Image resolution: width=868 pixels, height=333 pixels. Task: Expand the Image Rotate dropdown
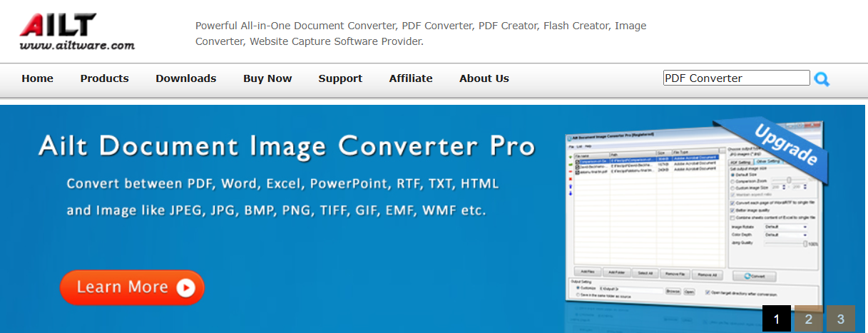click(x=785, y=227)
